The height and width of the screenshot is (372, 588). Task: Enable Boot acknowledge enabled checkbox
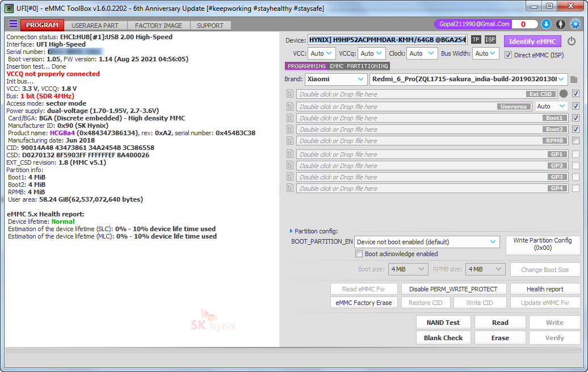(359, 254)
